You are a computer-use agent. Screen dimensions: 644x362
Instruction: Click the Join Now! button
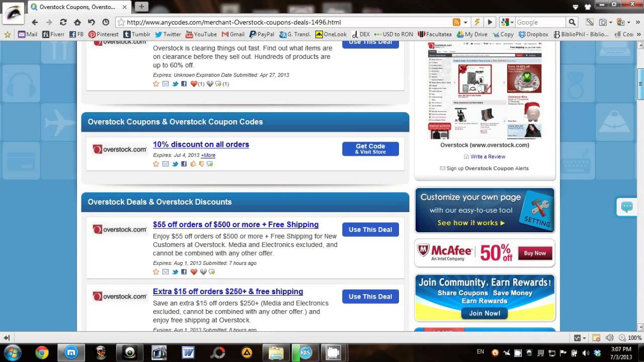pos(485,313)
